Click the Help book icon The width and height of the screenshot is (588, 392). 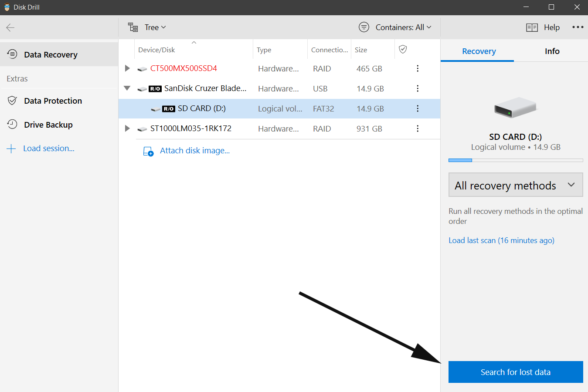[x=532, y=27]
